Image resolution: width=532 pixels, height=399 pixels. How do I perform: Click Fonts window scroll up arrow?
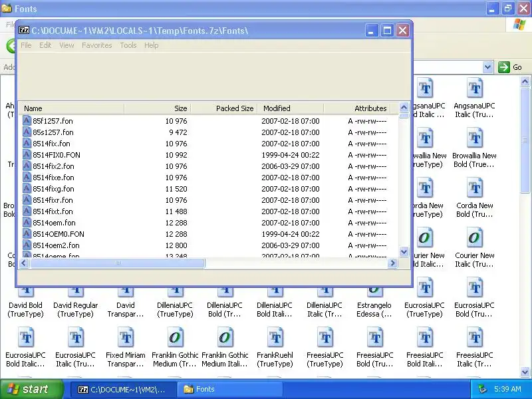[x=525, y=81]
